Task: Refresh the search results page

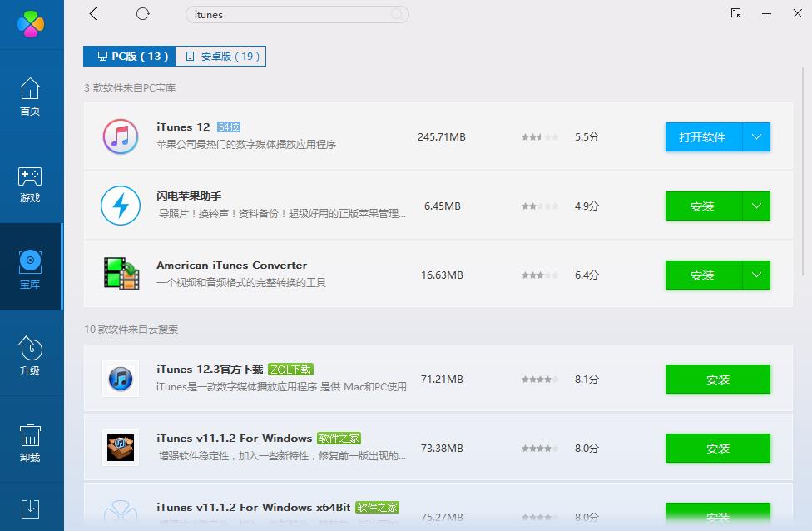Action: coord(141,14)
